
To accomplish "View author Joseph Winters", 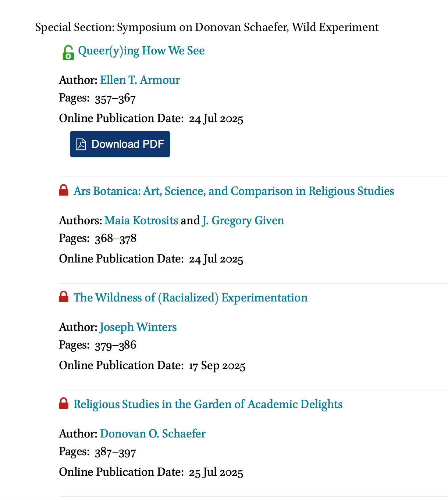I will point(138,327).
